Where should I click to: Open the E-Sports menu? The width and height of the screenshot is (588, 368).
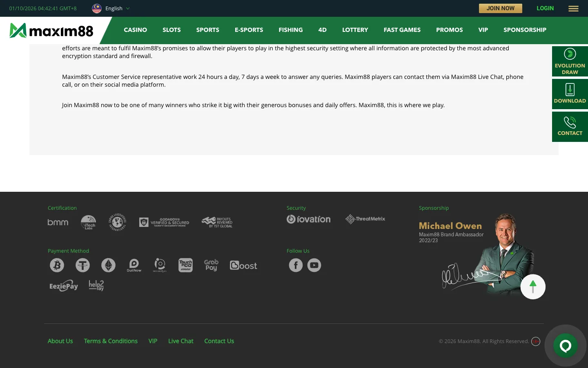coord(249,30)
